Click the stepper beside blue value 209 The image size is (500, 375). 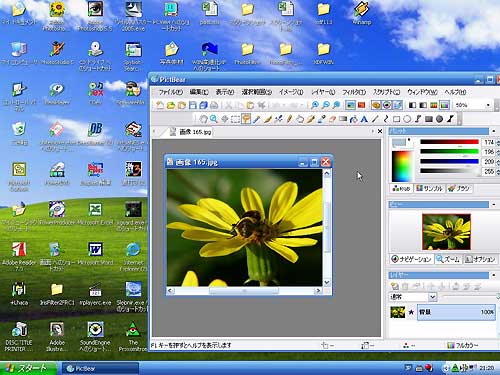coord(498,162)
